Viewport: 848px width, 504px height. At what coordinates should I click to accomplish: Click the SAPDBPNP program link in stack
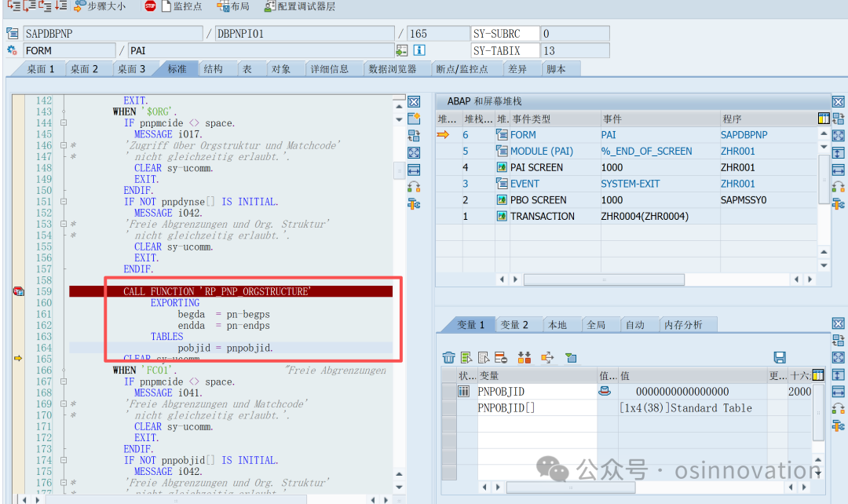coord(744,135)
